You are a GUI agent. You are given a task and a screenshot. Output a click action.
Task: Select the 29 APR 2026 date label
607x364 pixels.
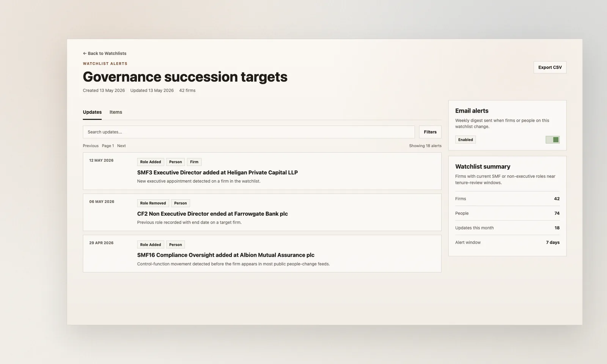[101, 243]
